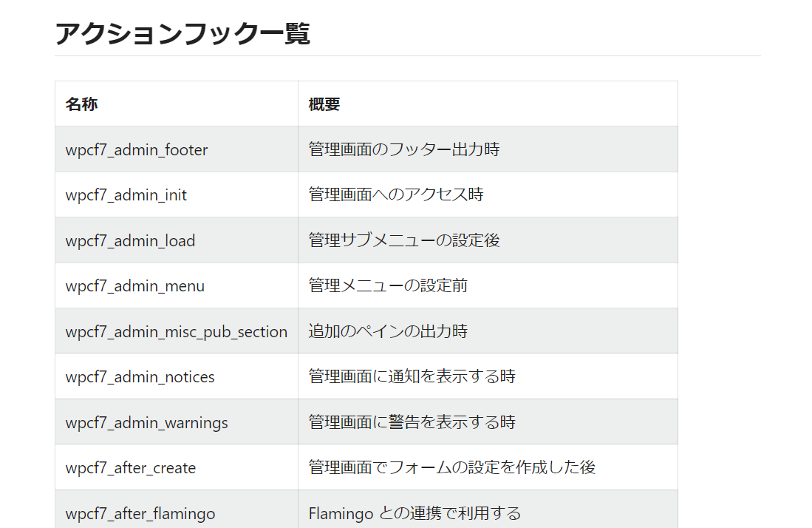
Task: Select the wpcf7_admin_load hook name
Action: point(130,240)
